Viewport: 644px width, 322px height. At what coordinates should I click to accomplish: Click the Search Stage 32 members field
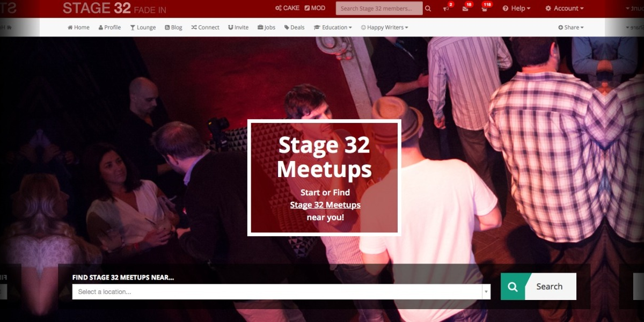pos(379,9)
